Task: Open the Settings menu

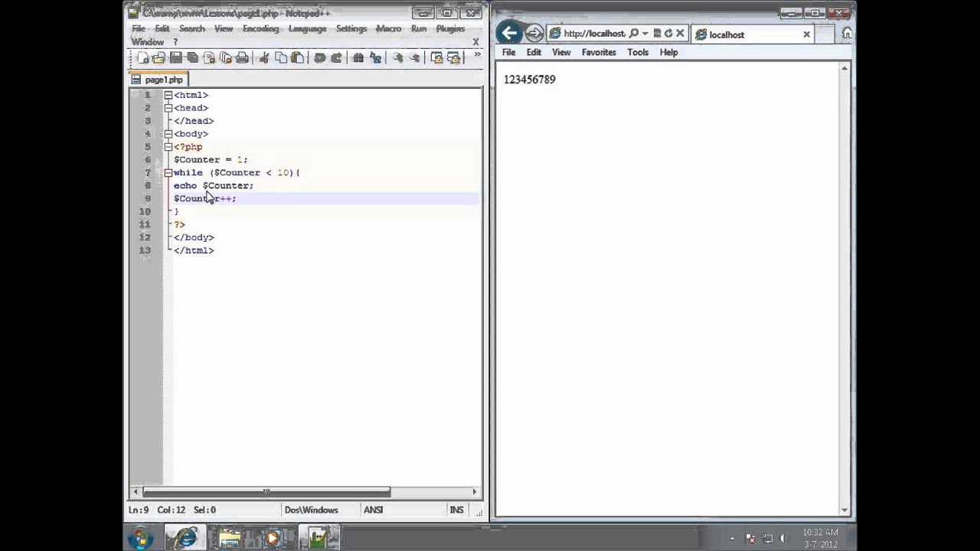Action: [x=351, y=28]
